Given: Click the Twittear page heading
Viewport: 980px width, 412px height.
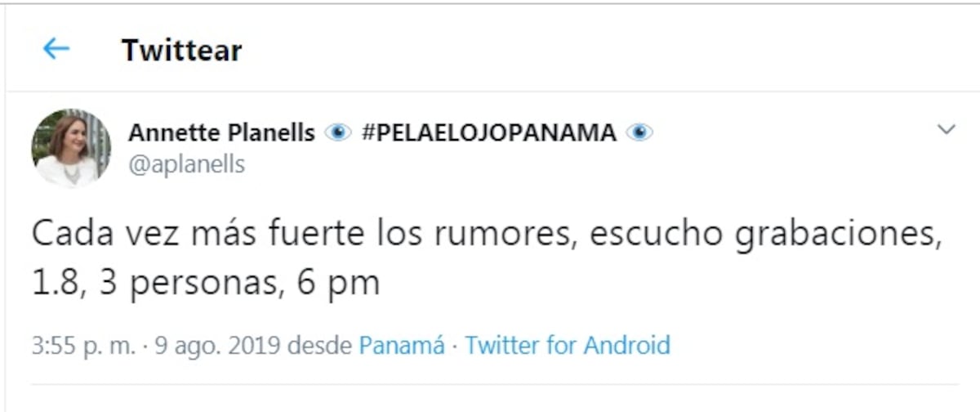Looking at the screenshot, I should [x=181, y=50].
